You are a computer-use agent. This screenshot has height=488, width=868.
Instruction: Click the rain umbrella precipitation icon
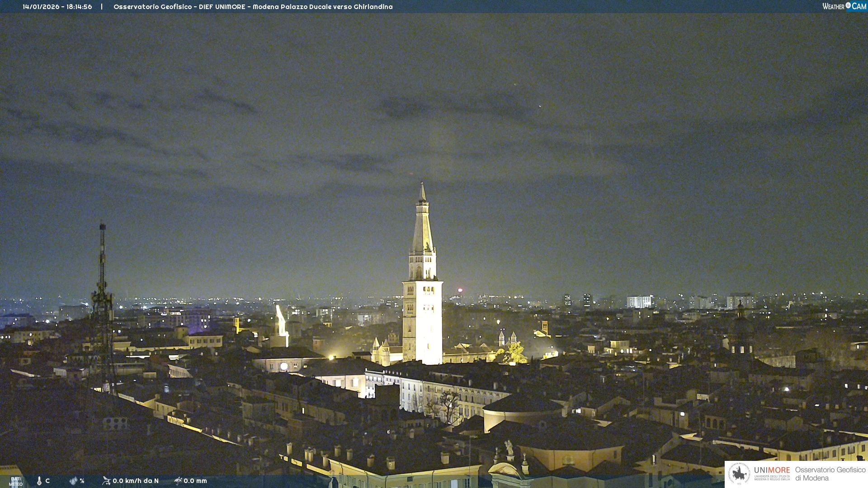[x=178, y=481]
